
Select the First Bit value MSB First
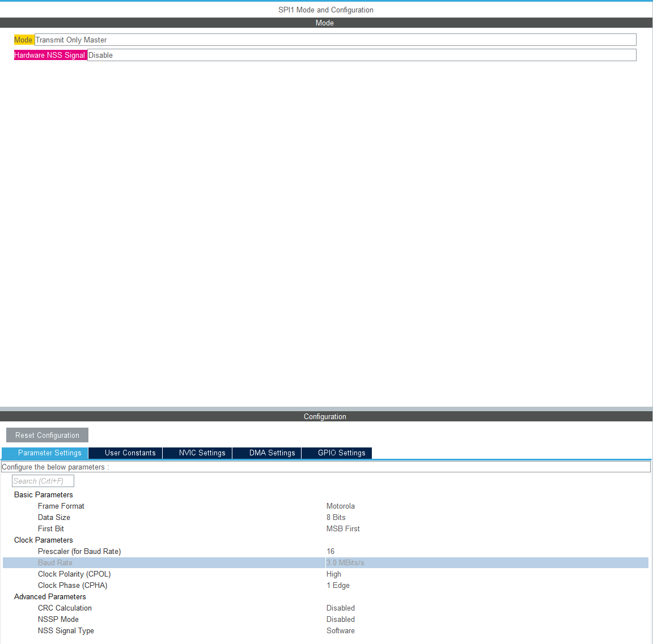[x=343, y=528]
